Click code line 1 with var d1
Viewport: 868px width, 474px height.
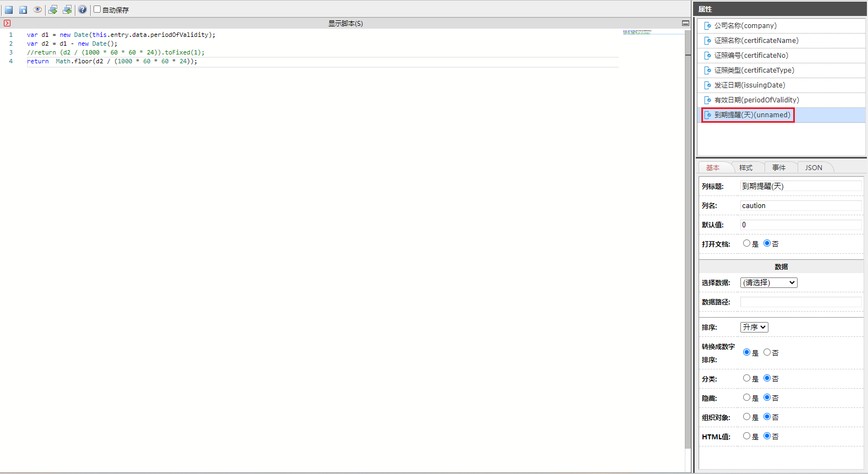(x=121, y=35)
